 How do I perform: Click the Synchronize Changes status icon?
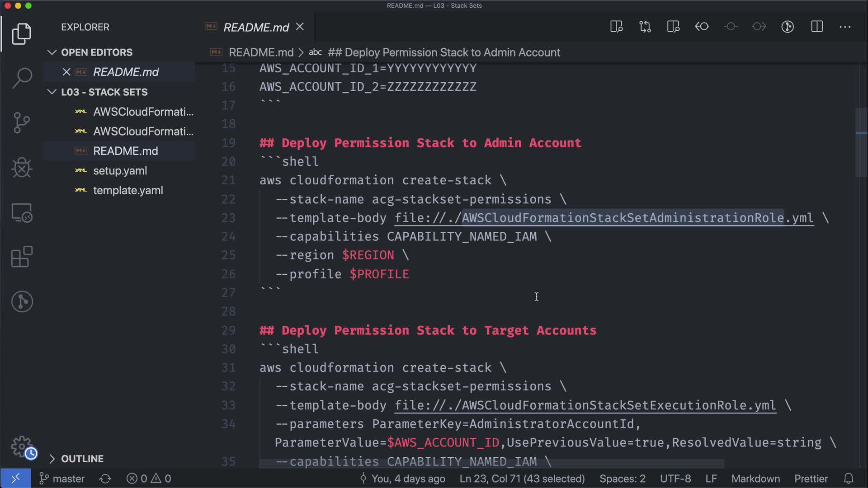pos(105,479)
